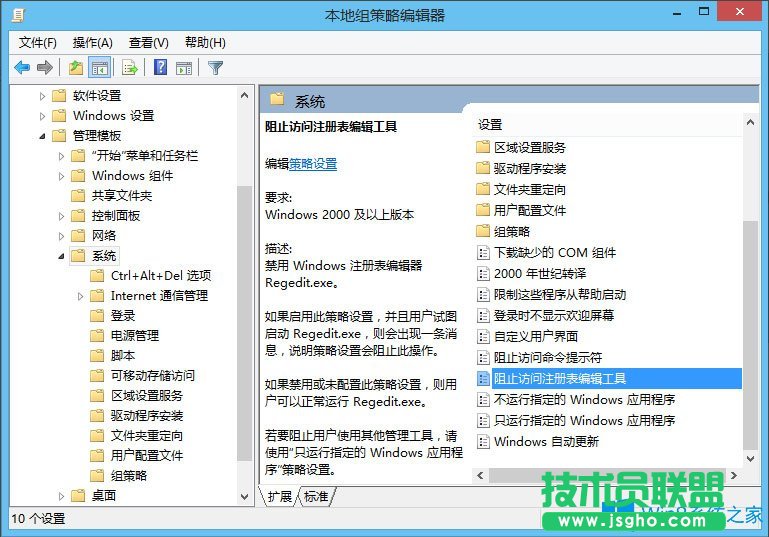
Task: Expand the 桌面 tree node
Action: [x=61, y=496]
